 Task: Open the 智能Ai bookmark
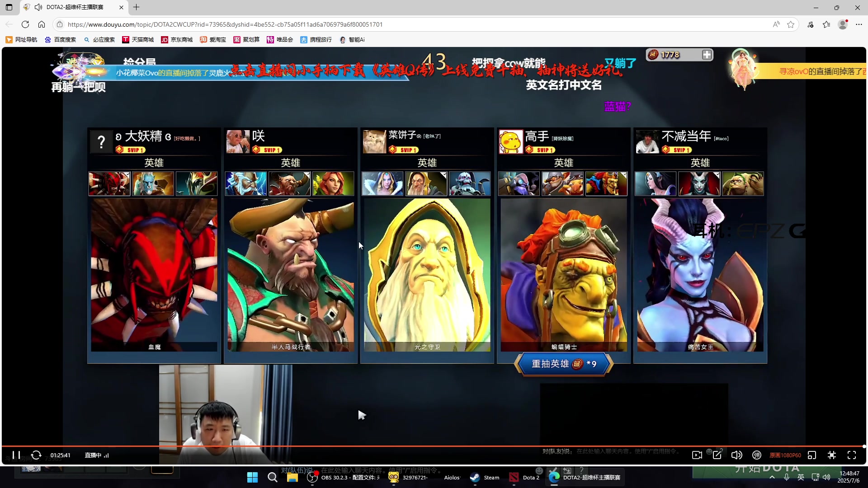(352, 40)
